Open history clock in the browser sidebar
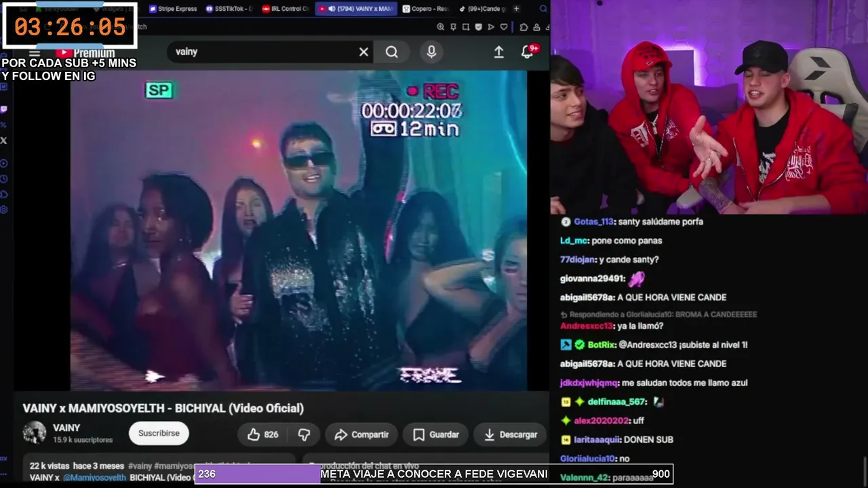 [4, 179]
